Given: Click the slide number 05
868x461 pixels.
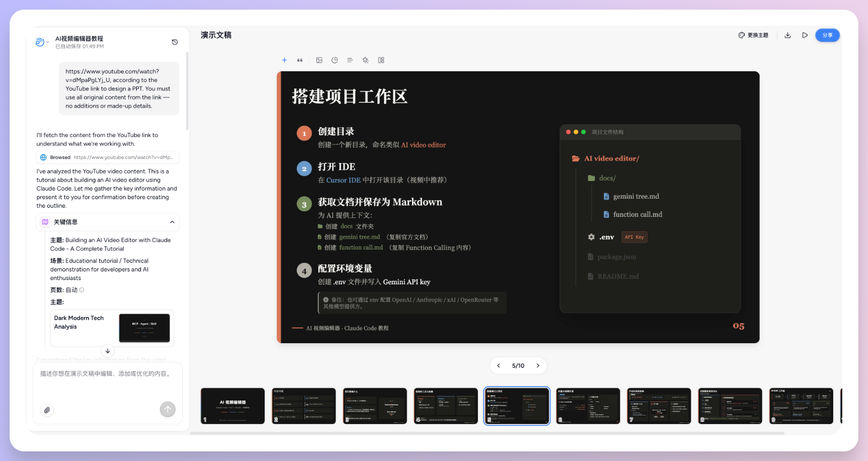Looking at the screenshot, I should coord(738,326).
